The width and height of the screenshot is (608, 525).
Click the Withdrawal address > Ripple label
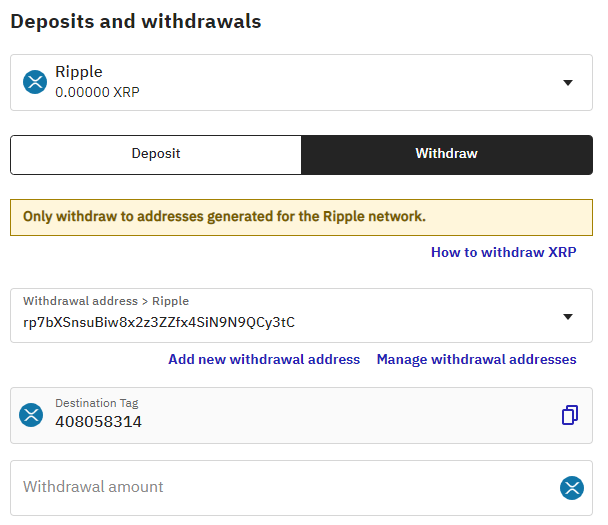click(x=106, y=301)
